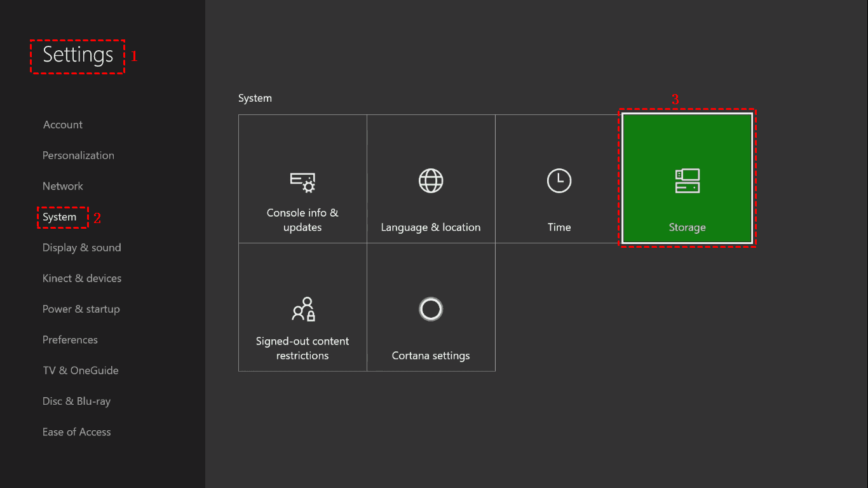Select Display & sound
The image size is (868, 488).
(81, 247)
